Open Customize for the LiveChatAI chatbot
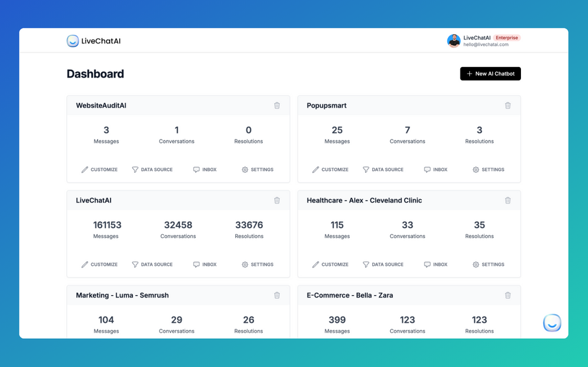 pyautogui.click(x=99, y=264)
